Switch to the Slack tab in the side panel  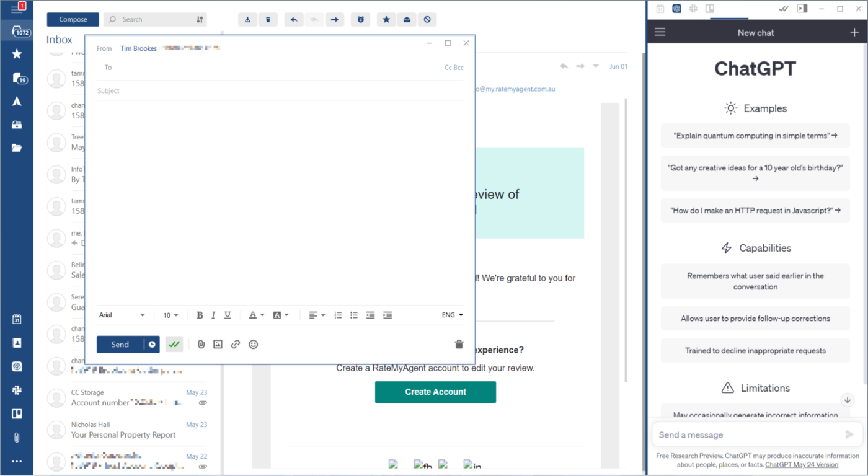click(694, 9)
